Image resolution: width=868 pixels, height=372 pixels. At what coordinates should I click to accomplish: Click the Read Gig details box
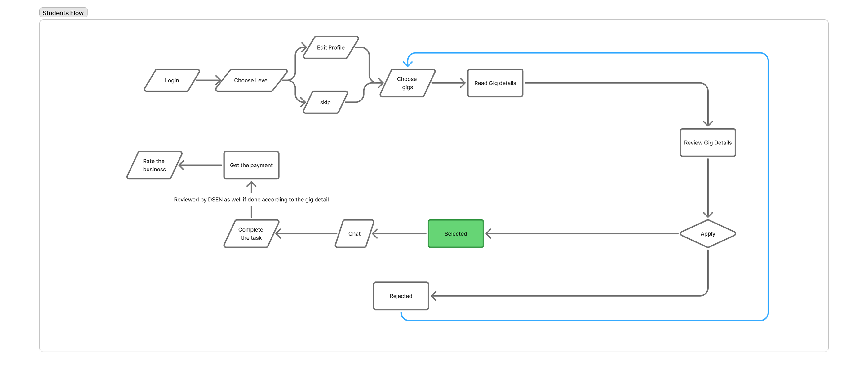[x=495, y=83]
